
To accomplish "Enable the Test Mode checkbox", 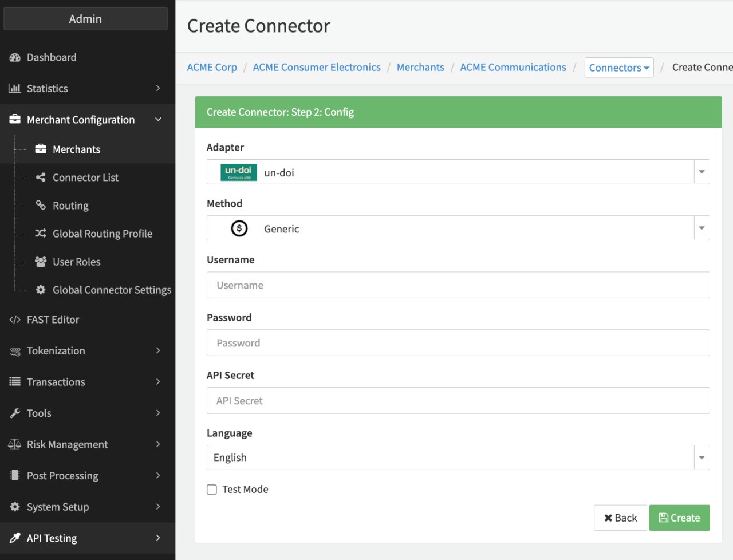I will [212, 490].
